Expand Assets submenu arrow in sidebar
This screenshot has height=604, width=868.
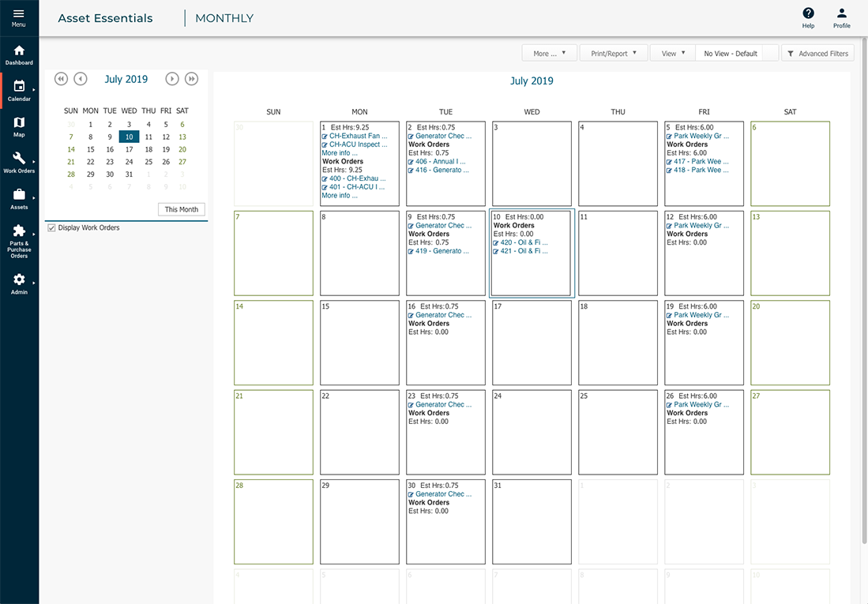click(34, 197)
